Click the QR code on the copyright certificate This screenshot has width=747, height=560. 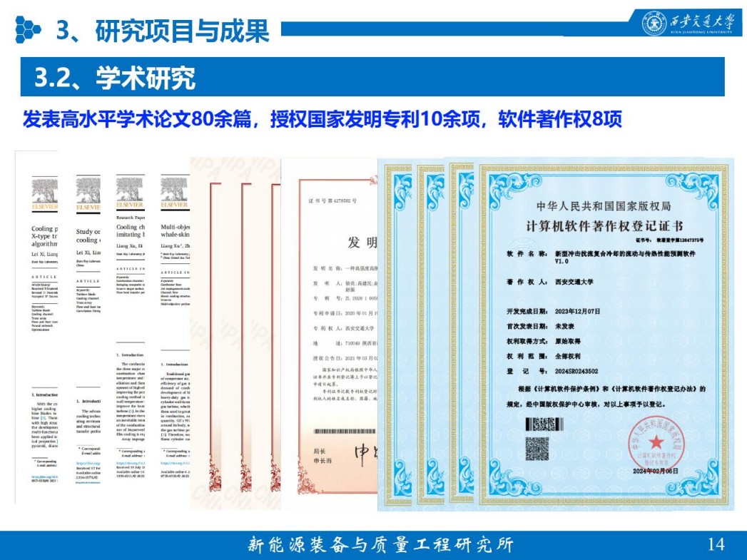(x=538, y=448)
